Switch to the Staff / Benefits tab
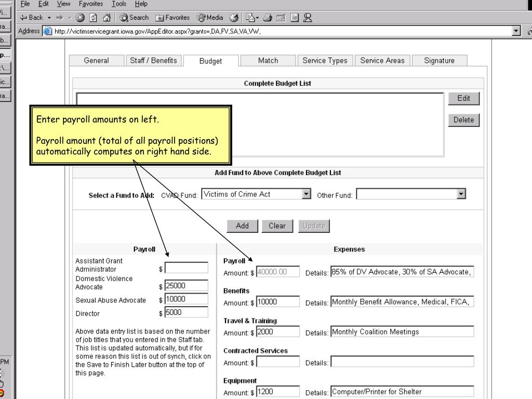 coord(153,60)
